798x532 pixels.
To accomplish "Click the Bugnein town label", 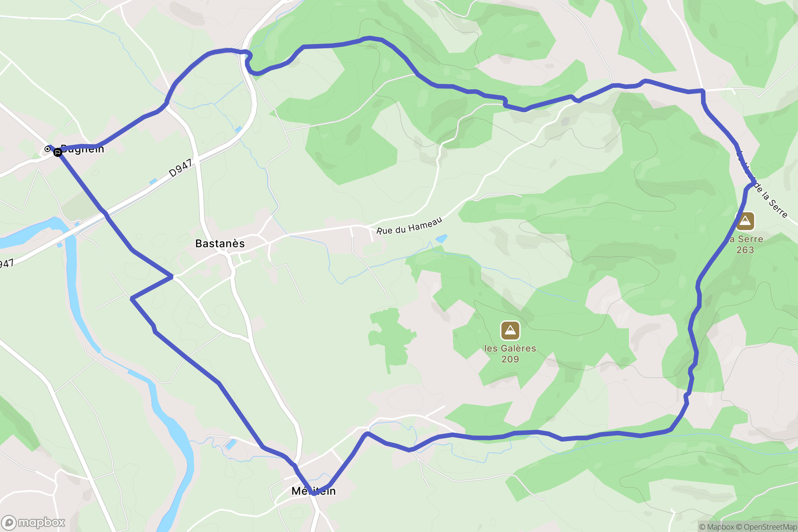I will coord(82,149).
